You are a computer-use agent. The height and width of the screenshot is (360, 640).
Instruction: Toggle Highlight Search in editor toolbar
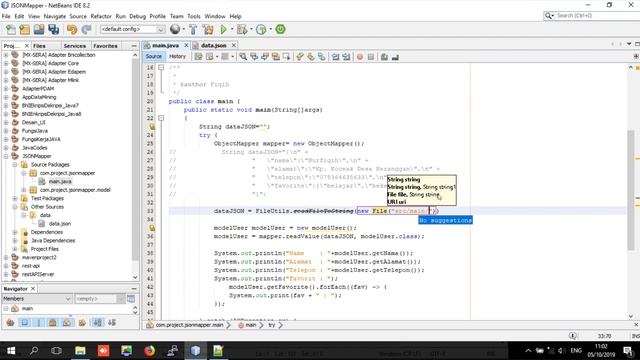(x=276, y=57)
